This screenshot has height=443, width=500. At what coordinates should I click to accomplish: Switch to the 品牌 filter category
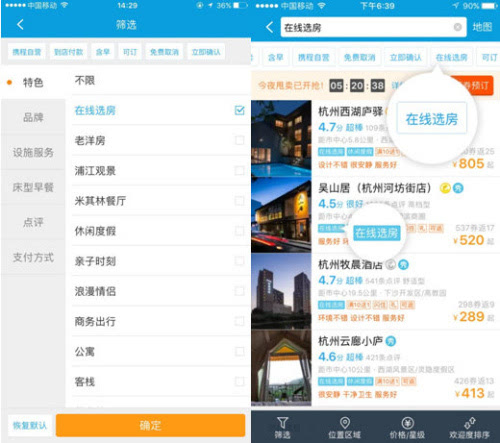click(x=33, y=117)
